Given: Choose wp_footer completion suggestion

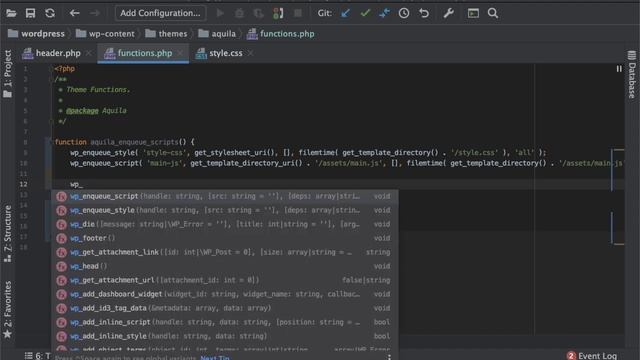Looking at the screenshot, I should click(x=224, y=238).
